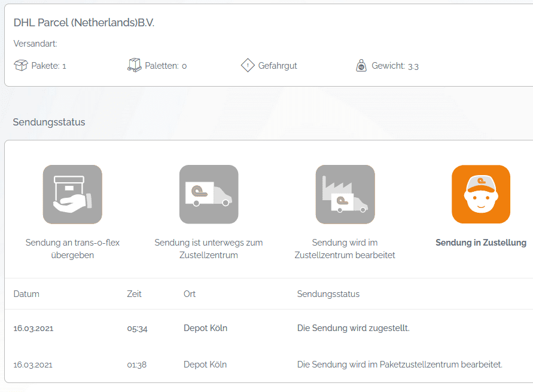The height and width of the screenshot is (392, 533).
Task: Click the Sendung in Zustellung label
Action: click(x=481, y=243)
